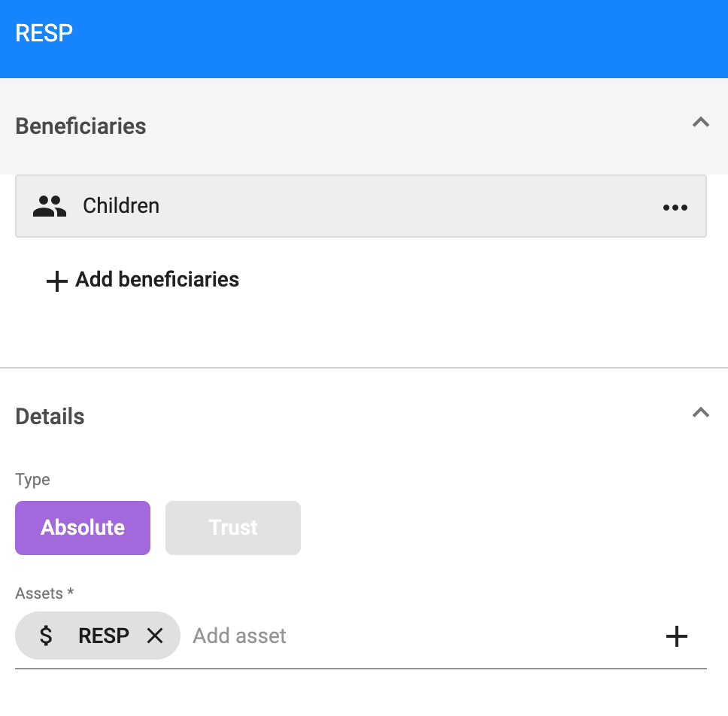Click the Assets field label
Viewport: 728px width, 716px height.
pos(44,593)
